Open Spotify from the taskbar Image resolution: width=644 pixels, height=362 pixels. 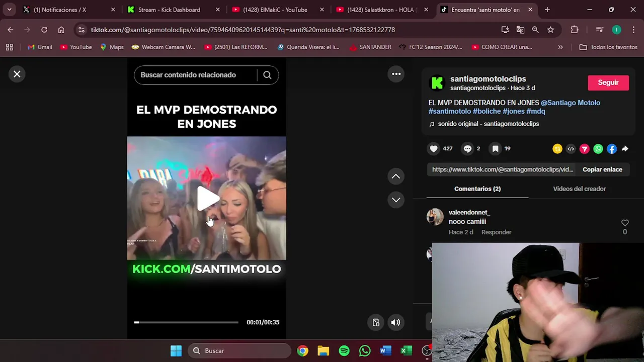[x=344, y=350]
